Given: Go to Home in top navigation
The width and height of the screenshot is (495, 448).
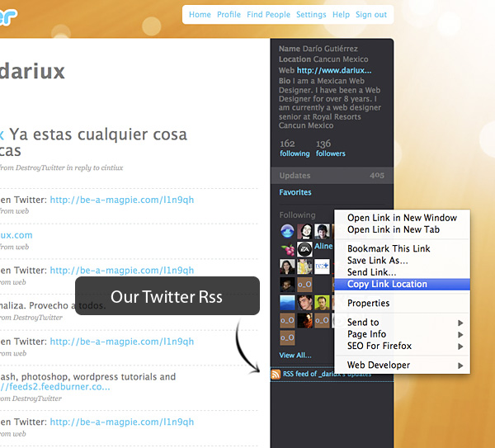Looking at the screenshot, I should click(200, 15).
